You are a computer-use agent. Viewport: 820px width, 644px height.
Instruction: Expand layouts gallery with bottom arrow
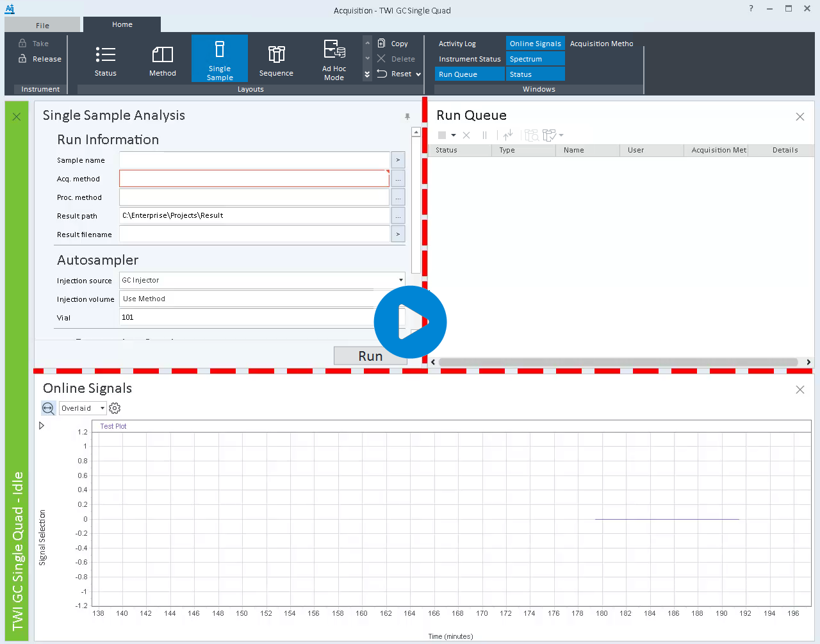point(367,74)
